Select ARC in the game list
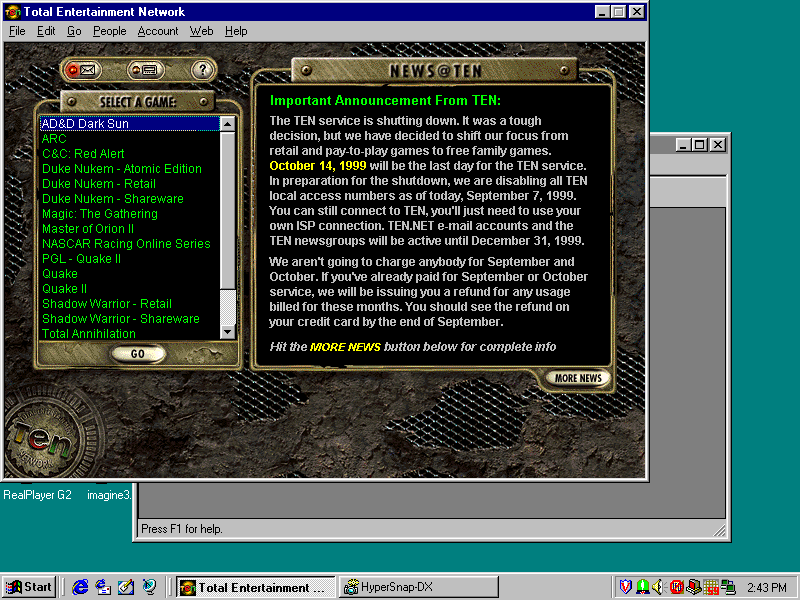Viewport: 800px width, 600px height. tap(130, 139)
